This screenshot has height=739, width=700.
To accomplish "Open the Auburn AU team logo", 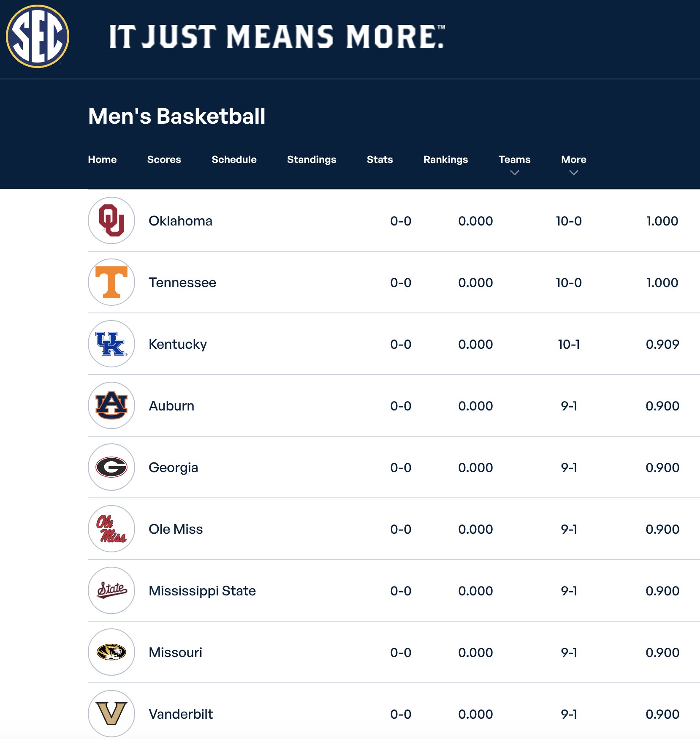I will (111, 405).
